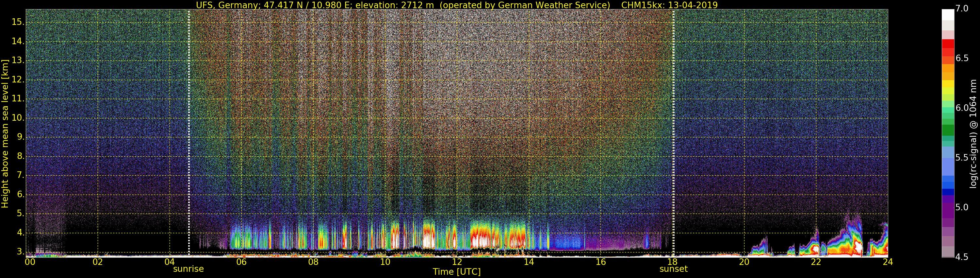Click the '3.' height axis tick label
Viewport: 980px width, 278px height.
click(x=20, y=252)
